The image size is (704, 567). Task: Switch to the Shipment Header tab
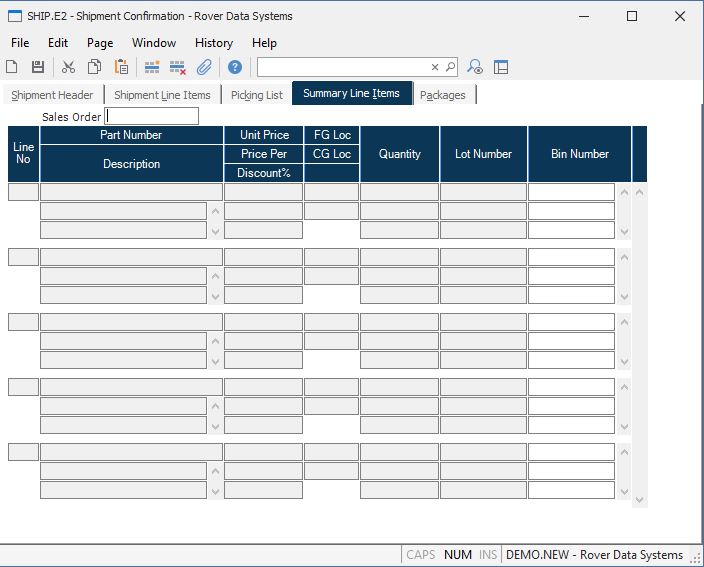pos(52,95)
